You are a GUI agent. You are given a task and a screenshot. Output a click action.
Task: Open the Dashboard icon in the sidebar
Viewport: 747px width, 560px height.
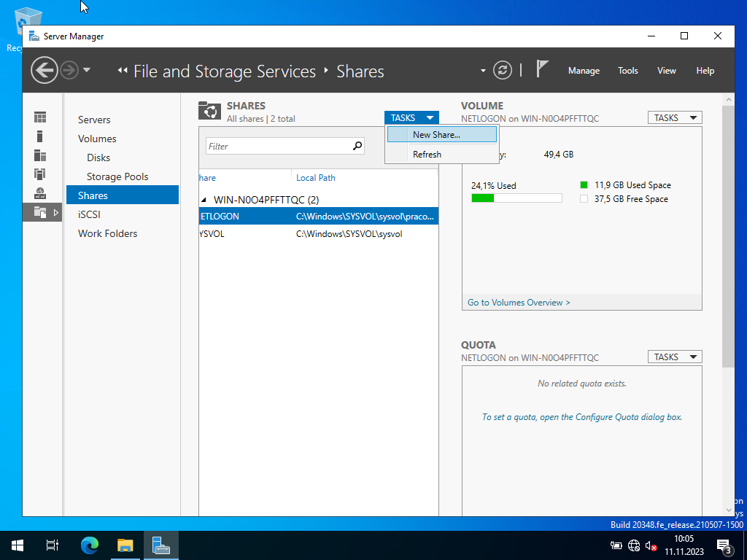[x=40, y=117]
